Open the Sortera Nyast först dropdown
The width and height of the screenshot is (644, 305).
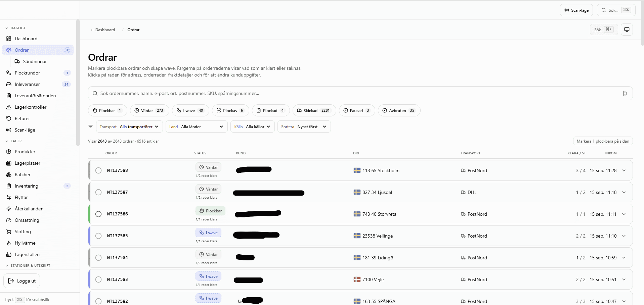[304, 126]
